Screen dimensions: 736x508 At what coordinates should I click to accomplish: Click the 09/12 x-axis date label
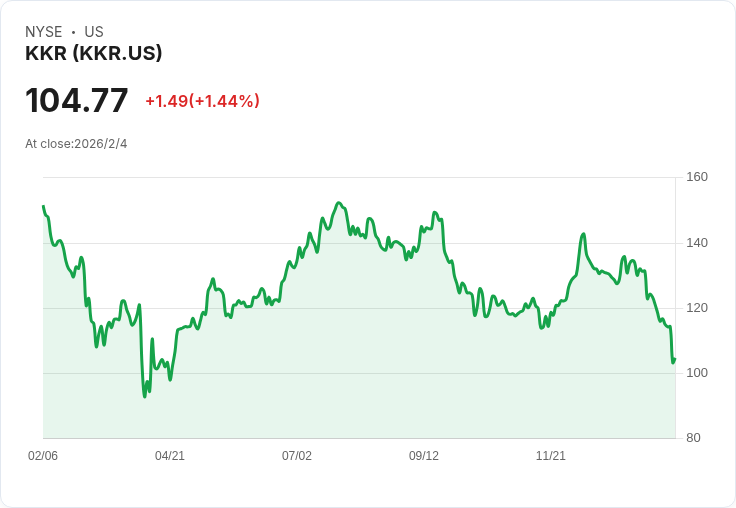point(424,455)
